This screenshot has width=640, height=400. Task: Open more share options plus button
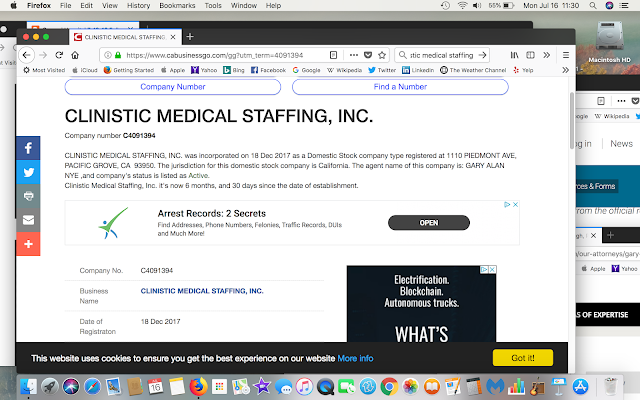tap(28, 244)
